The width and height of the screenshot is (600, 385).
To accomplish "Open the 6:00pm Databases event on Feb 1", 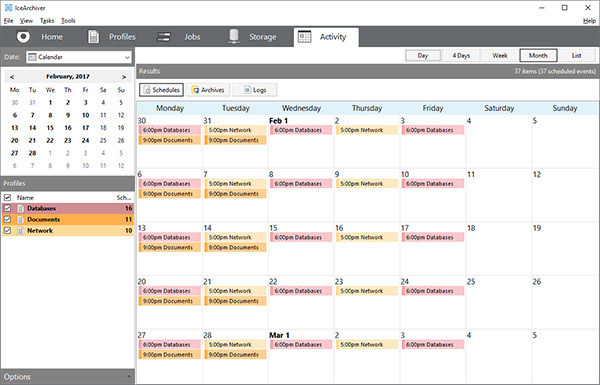I will (301, 130).
